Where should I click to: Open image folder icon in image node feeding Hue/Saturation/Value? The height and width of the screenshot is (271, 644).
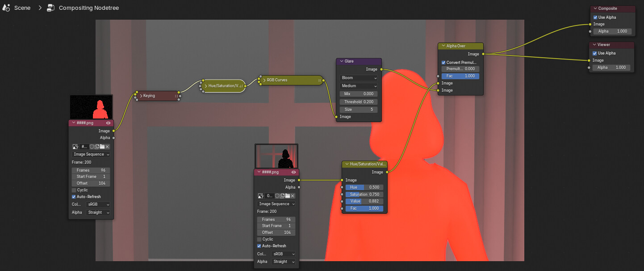287,196
